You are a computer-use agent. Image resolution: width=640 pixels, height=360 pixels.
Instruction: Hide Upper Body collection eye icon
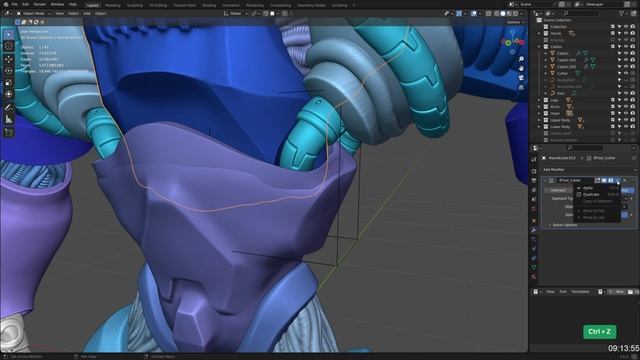[626, 120]
